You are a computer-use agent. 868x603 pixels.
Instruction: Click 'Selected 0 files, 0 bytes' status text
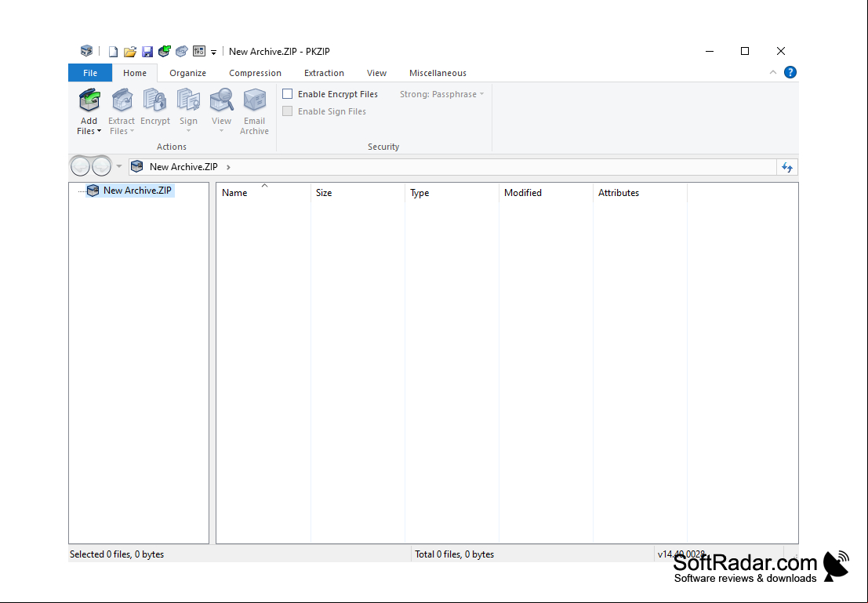(117, 554)
